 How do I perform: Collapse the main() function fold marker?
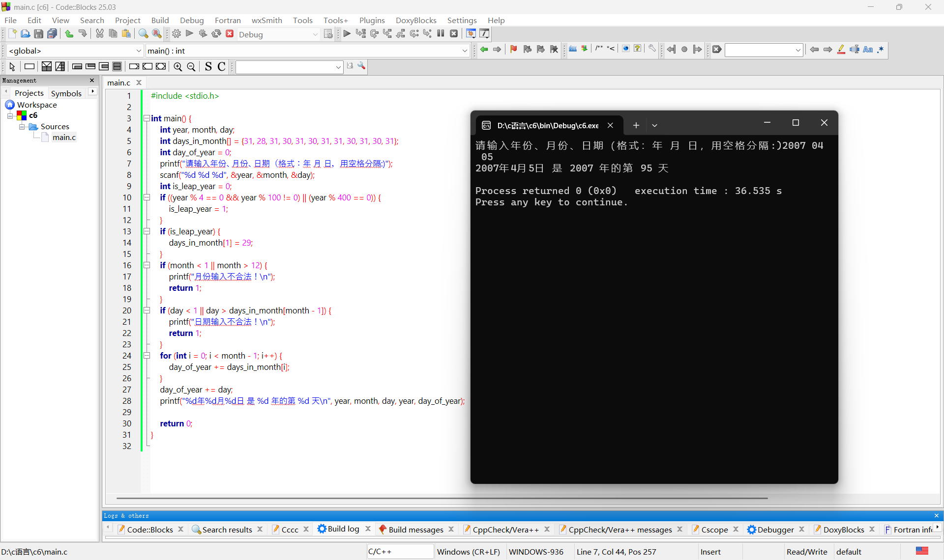147,118
